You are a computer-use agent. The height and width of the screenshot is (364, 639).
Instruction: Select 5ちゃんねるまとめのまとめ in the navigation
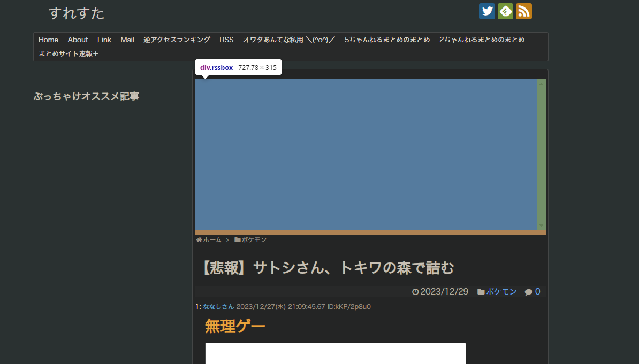pos(386,40)
